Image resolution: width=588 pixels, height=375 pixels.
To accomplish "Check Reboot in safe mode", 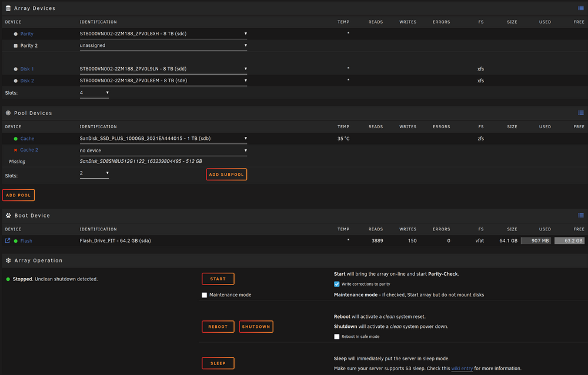I will 337,337.
